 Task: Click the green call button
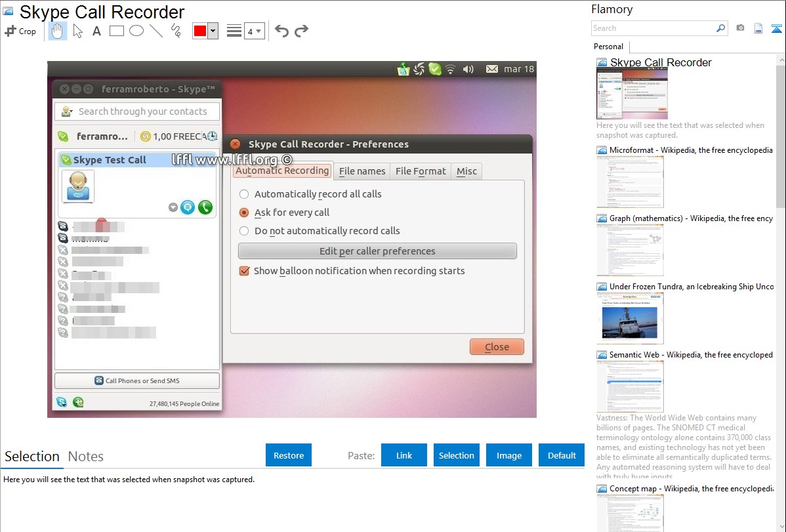[205, 207]
